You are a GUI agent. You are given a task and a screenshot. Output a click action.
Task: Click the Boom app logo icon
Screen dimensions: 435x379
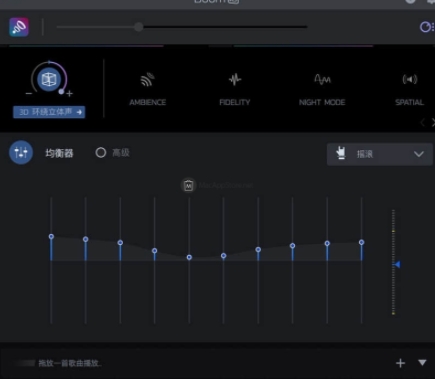[19, 27]
